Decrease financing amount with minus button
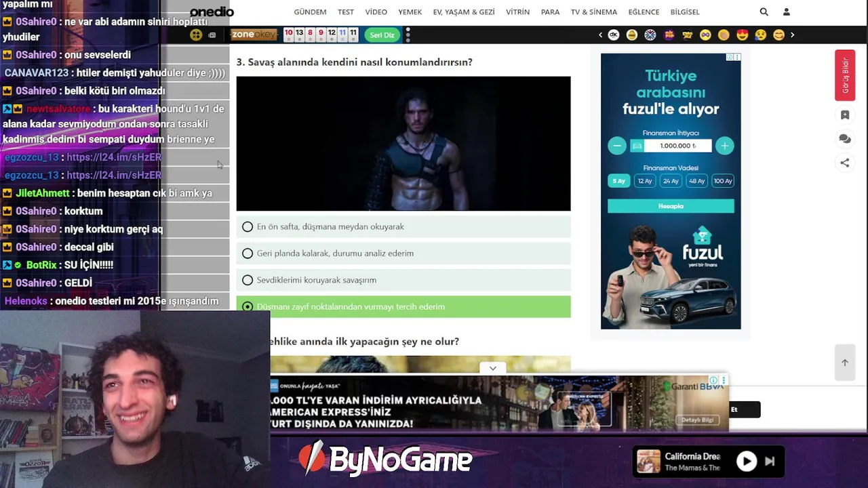 pos(617,146)
